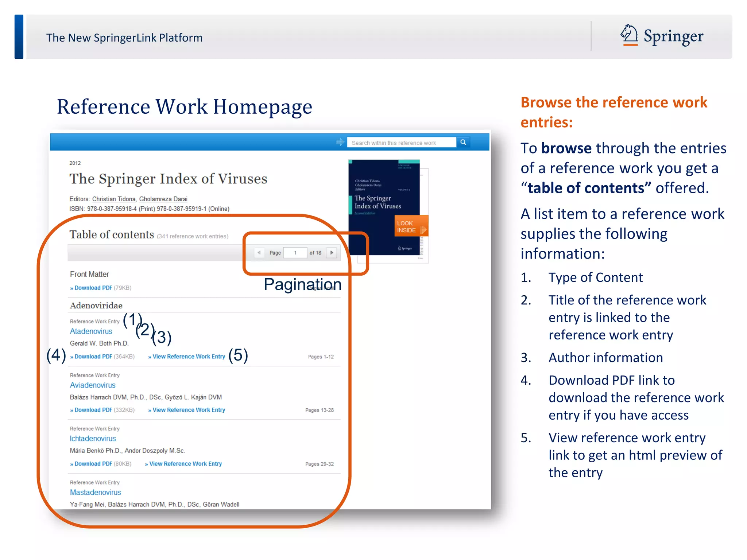Viewport: 747px width, 560px height.
Task: Click the search magnifier icon
Action: [463, 143]
